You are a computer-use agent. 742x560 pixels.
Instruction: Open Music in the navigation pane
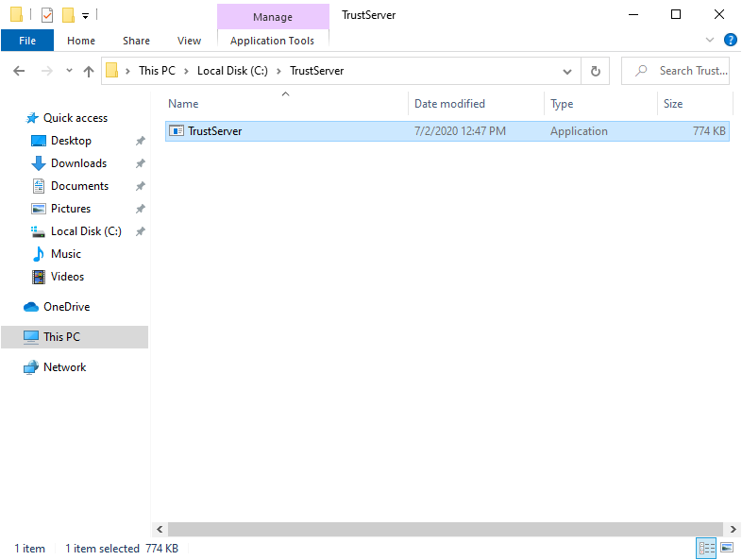click(x=66, y=254)
